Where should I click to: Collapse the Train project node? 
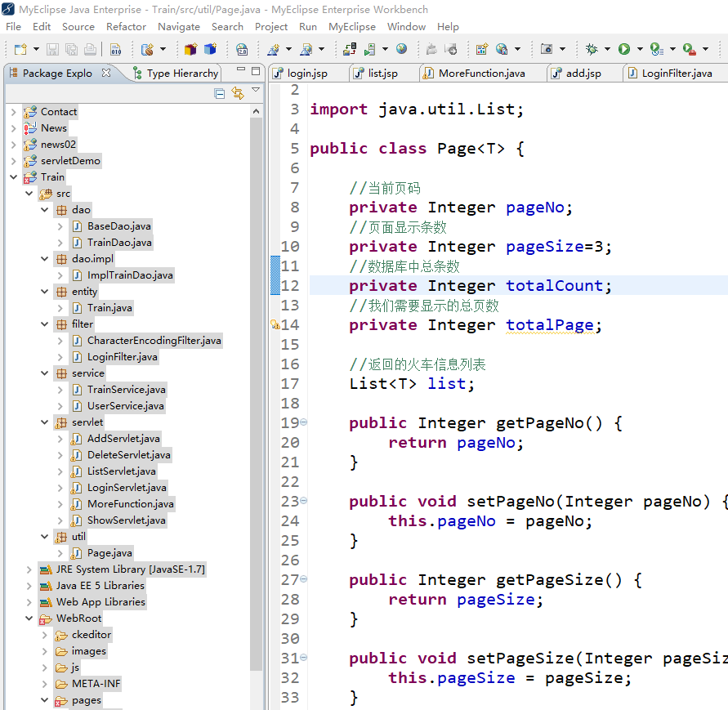click(x=13, y=177)
